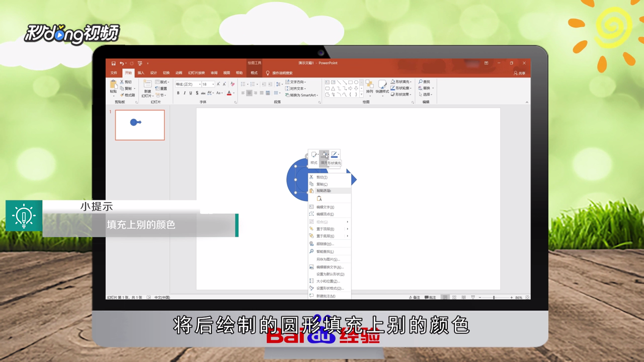Set Align Left paragraph alignment

coord(243,93)
